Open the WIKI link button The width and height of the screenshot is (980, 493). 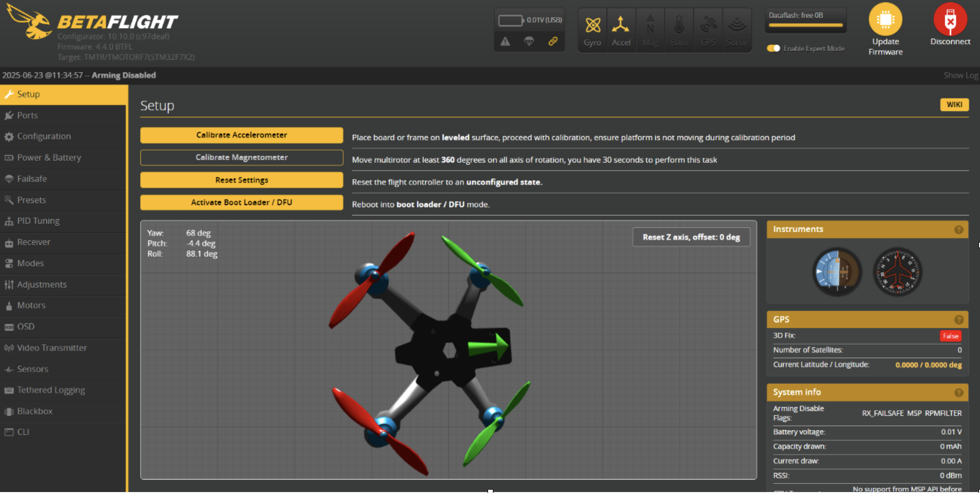click(954, 105)
